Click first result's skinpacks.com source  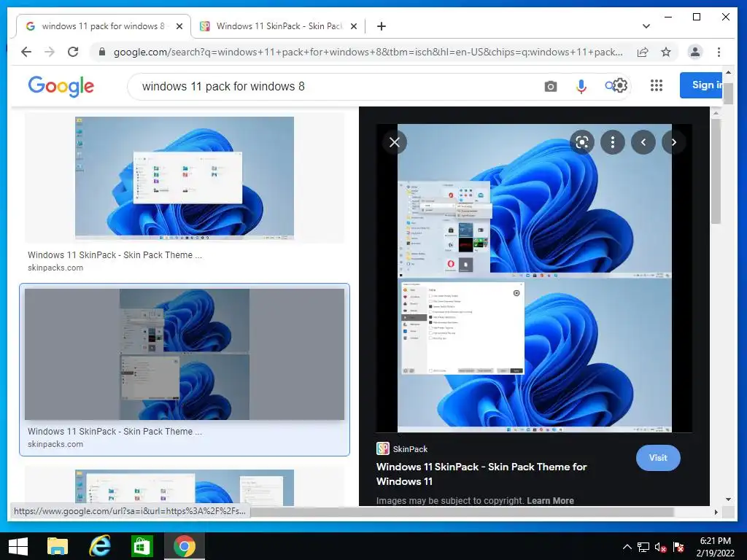tap(55, 268)
